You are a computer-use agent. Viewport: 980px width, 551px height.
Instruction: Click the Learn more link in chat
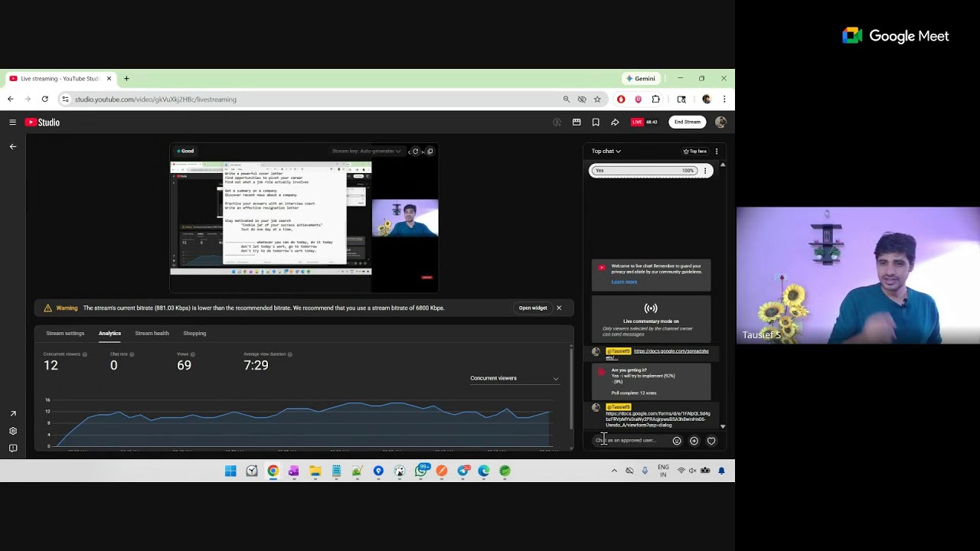tap(624, 282)
